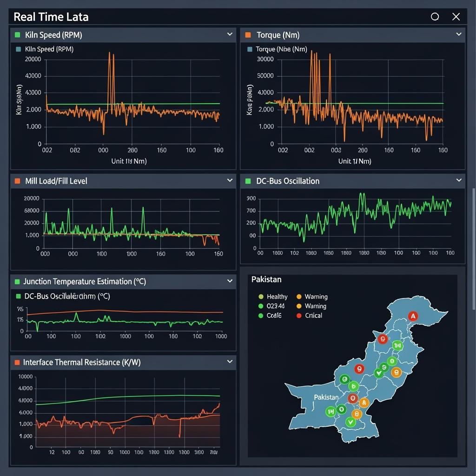Click the Torque legend color swatch in chart
Image resolution: width=476 pixels, height=476 pixels.
point(250,49)
